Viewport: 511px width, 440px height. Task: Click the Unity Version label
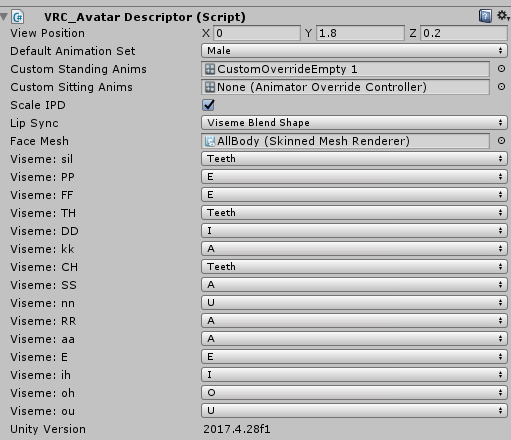click(x=48, y=429)
